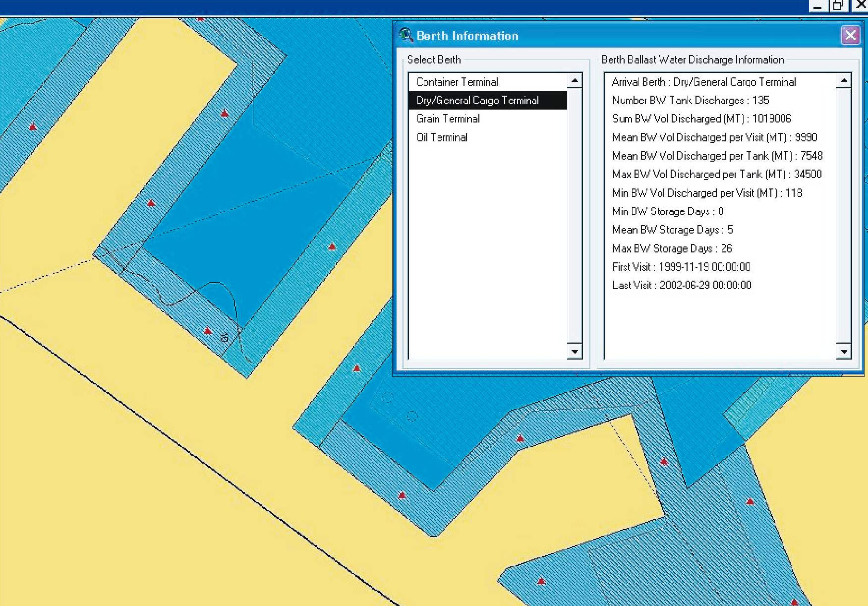Click scroll-up arrow of Select Berth list
Image resolution: width=868 pixels, height=606 pixels.
(575, 80)
